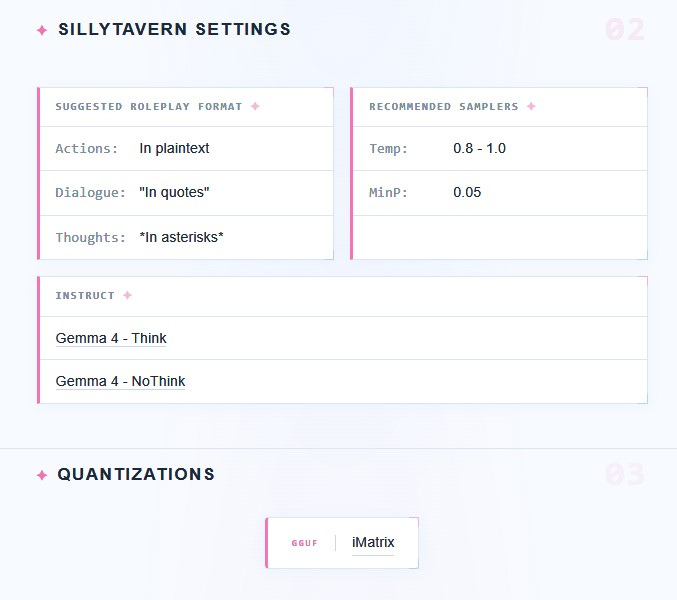Click the GGUF label badge

(304, 543)
